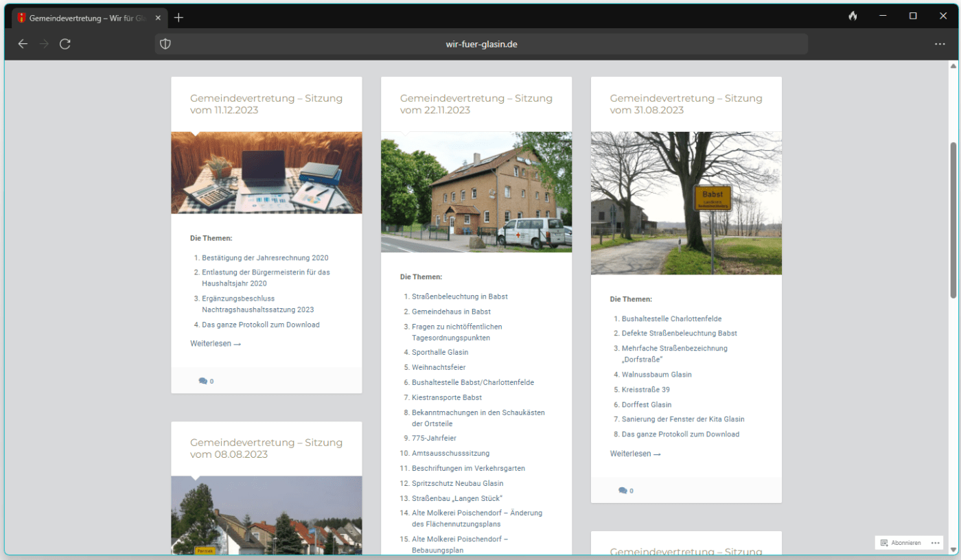Click the flame icon in title bar

(x=853, y=16)
